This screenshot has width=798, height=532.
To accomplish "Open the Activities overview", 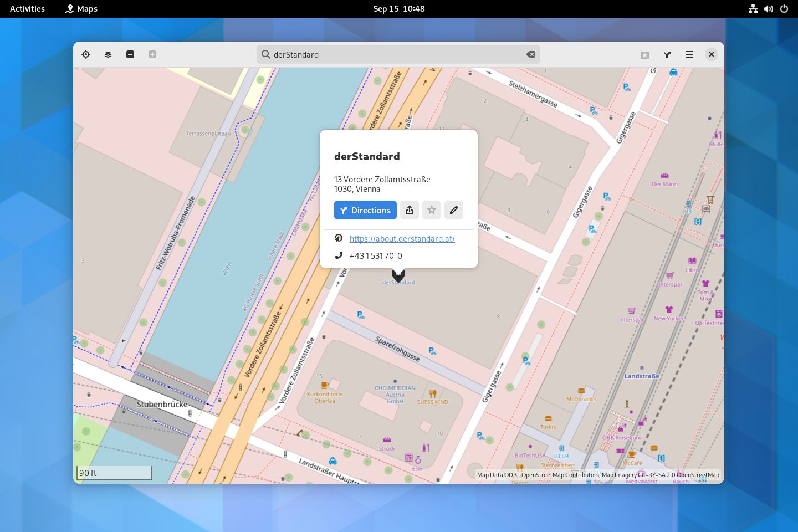I will coord(27,9).
